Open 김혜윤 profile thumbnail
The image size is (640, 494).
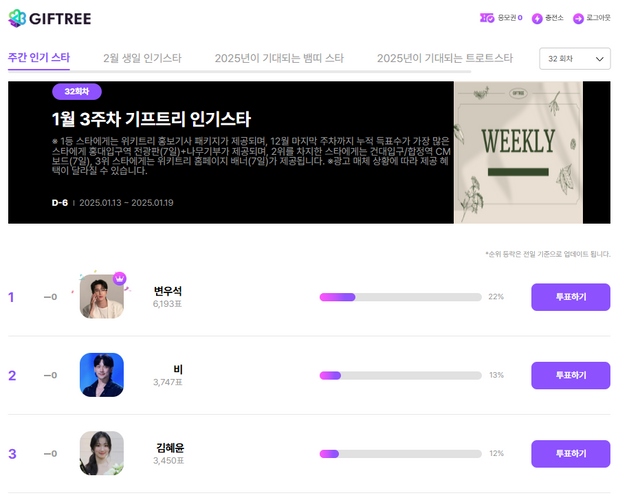(102, 453)
